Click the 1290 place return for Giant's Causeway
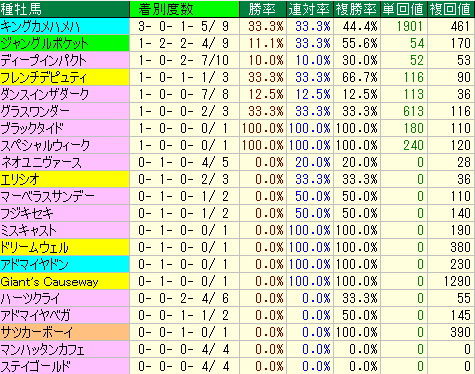The image size is (475, 374). coord(457,281)
